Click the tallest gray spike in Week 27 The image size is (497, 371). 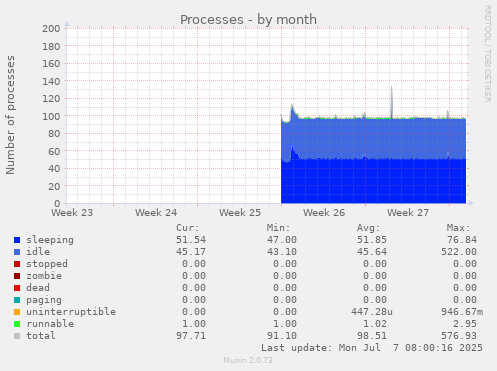click(x=392, y=102)
